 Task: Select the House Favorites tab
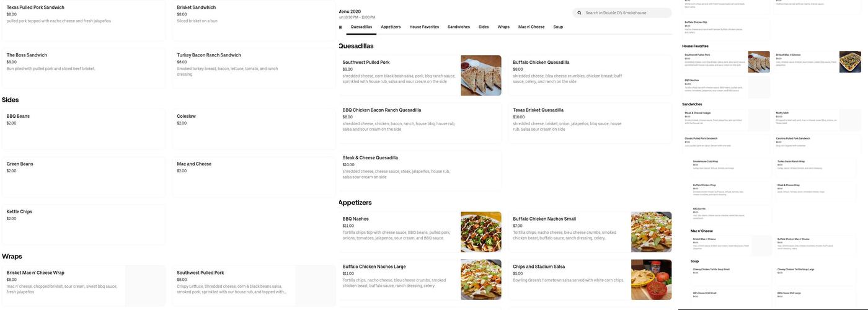pyautogui.click(x=424, y=27)
